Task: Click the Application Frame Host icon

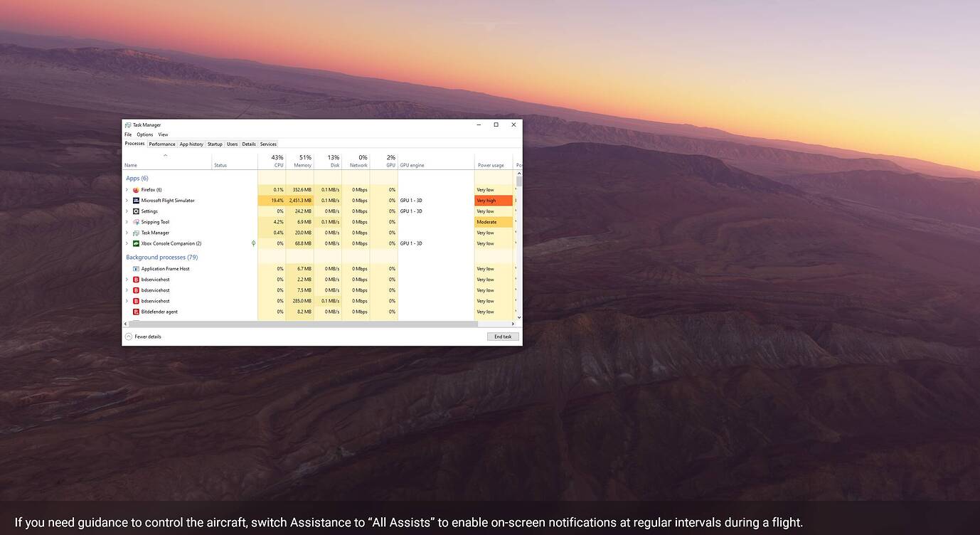Action: 135,268
